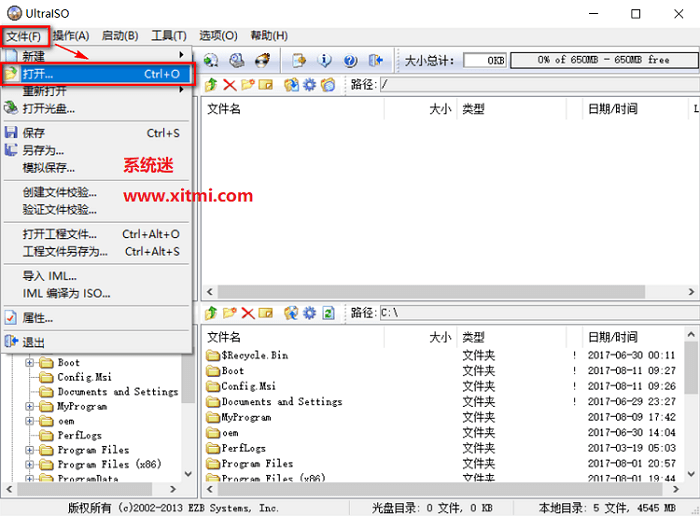
Task: Expand the Program Files tree node
Action: [x=29, y=450]
